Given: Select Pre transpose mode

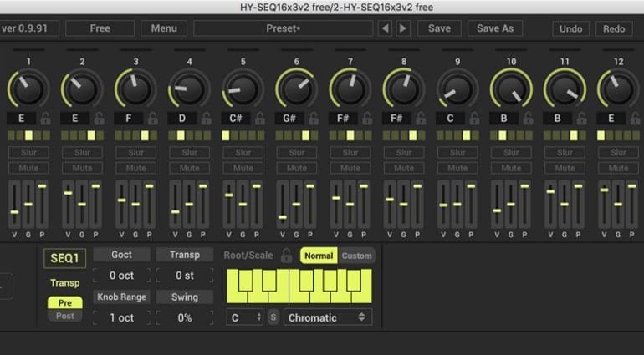Looking at the screenshot, I should (x=65, y=303).
